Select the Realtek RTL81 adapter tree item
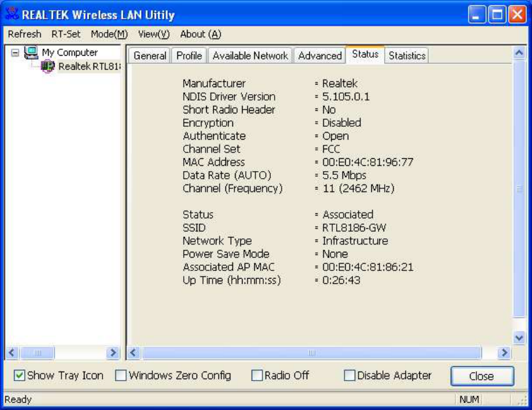Viewport: 532px width, 410px height. click(x=89, y=66)
